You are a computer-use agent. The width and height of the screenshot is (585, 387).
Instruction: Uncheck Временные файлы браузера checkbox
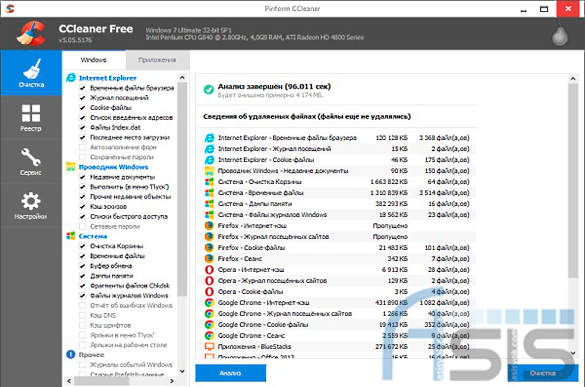(x=82, y=88)
